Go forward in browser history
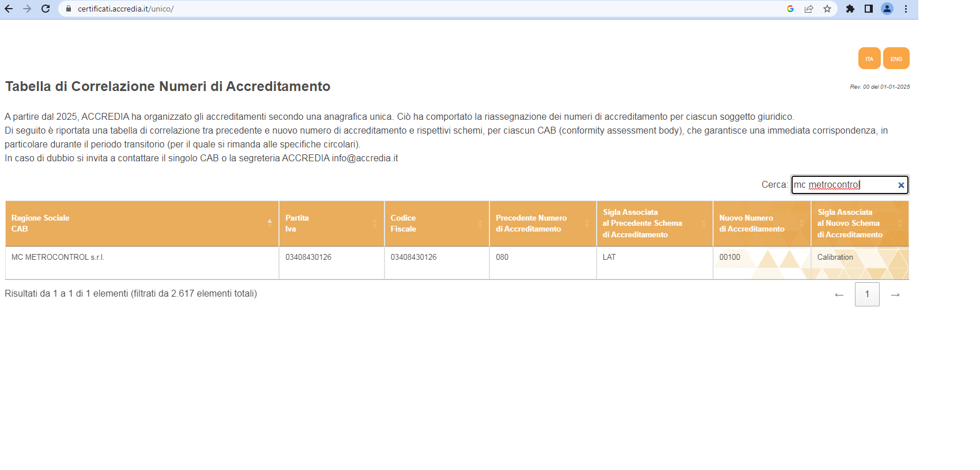This screenshot has height=470, width=980. 27,9
